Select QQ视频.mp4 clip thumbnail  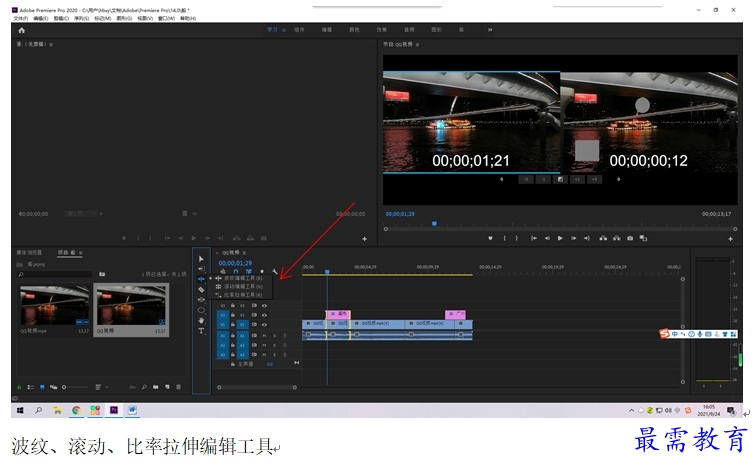tap(54, 305)
